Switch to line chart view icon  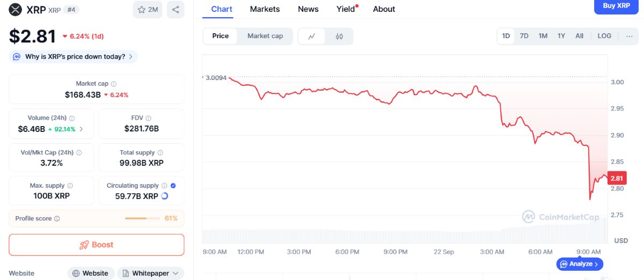coord(312,36)
